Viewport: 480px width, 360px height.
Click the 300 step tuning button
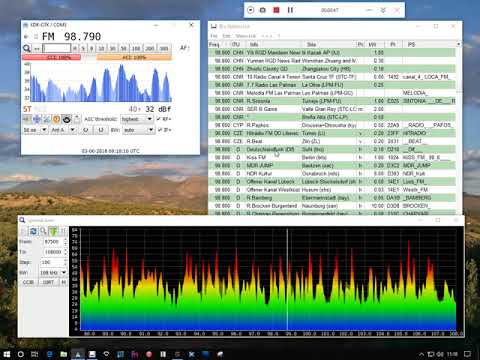coord(164,49)
